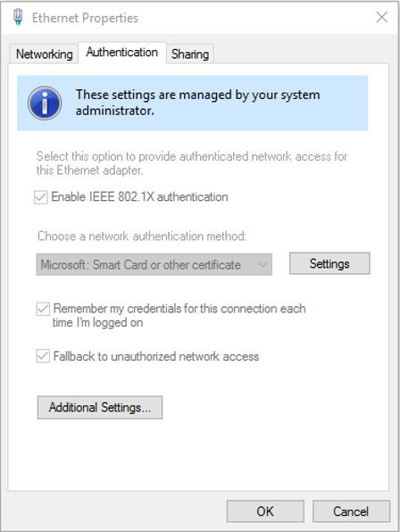This screenshot has height=532, width=400.
Task: Dismiss dialog with Cancel button
Action: pyautogui.click(x=351, y=511)
